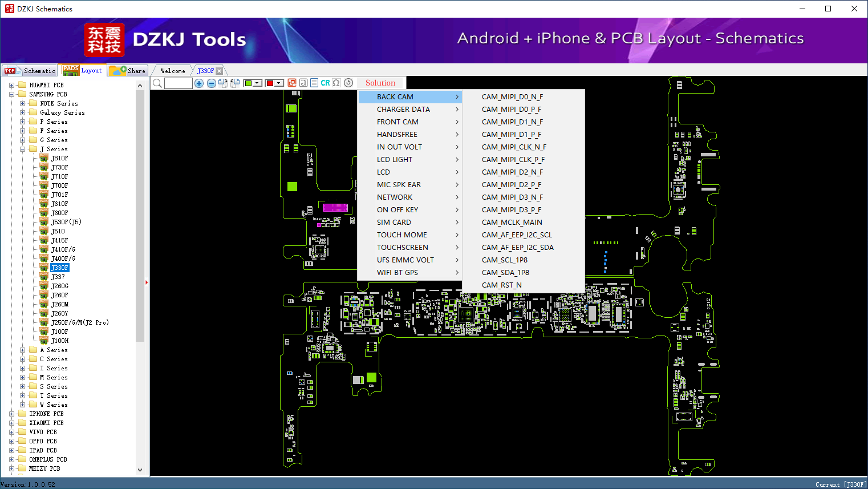Open the J730F PADS layout file
868x489 pixels.
pos(59,167)
